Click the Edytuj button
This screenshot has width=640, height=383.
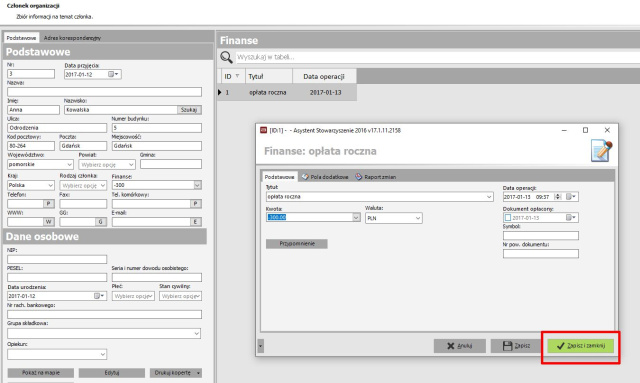click(112, 373)
